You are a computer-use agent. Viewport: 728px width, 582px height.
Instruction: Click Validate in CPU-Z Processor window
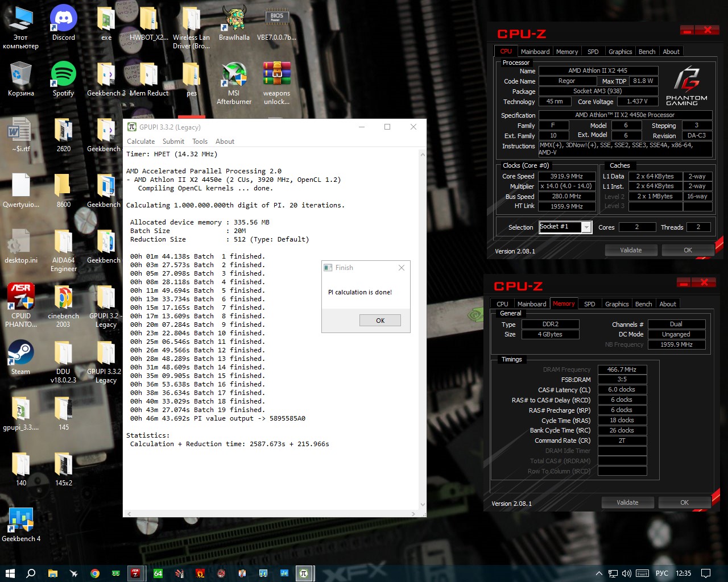[631, 250]
